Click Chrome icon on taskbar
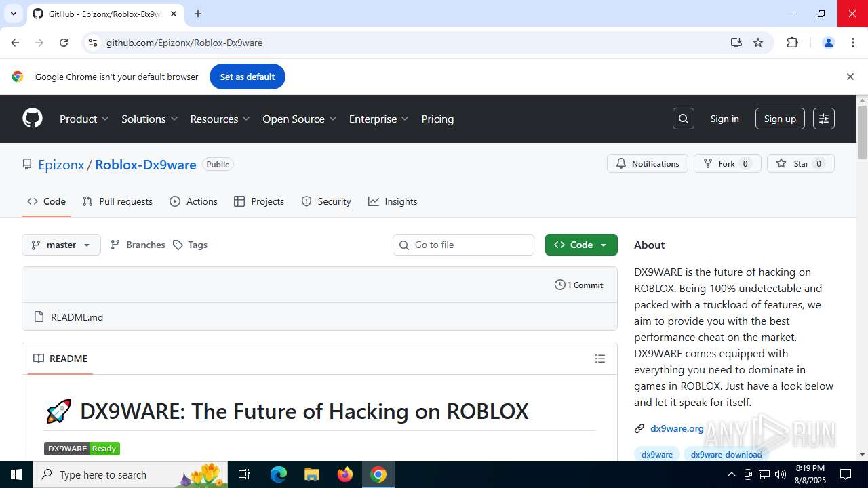 point(378,474)
